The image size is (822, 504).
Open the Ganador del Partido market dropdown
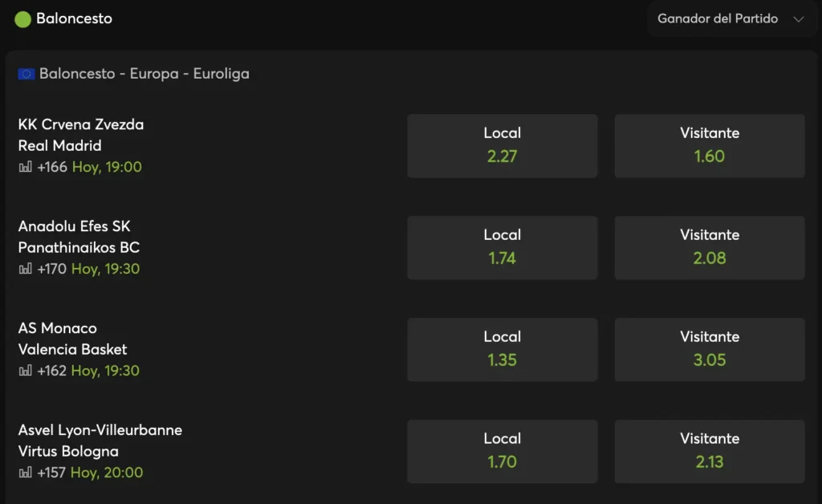(x=730, y=19)
